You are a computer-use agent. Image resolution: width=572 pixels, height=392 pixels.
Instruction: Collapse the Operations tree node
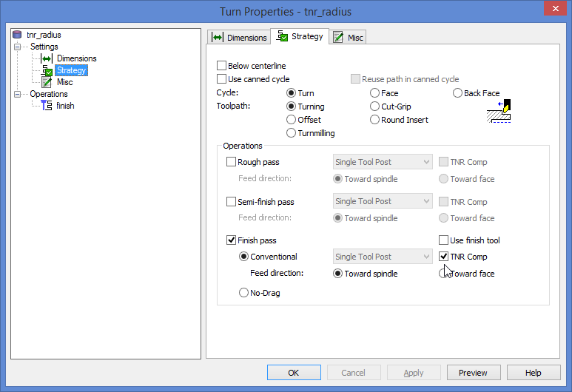(18, 94)
